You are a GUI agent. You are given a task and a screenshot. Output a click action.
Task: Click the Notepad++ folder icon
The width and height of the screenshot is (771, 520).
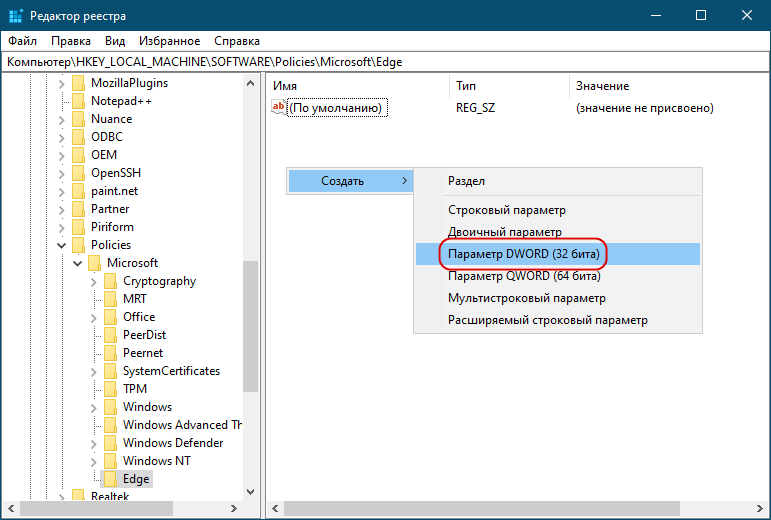point(79,101)
